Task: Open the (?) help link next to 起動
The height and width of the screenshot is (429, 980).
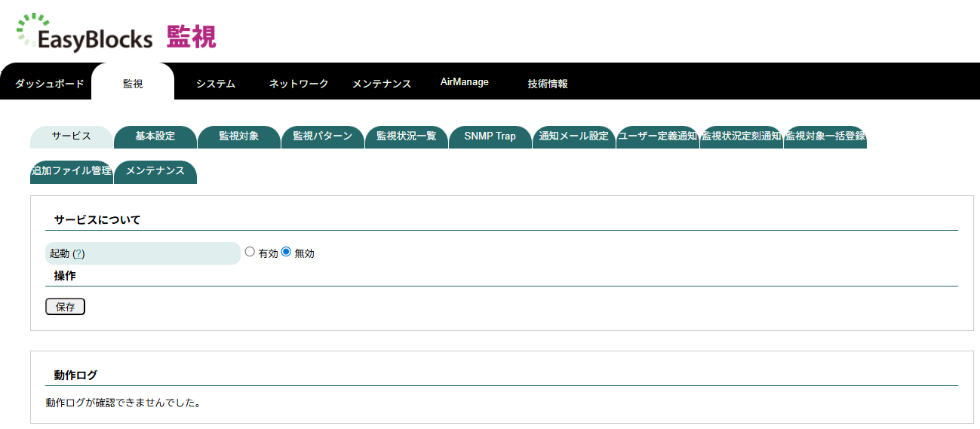Action: coord(78,254)
